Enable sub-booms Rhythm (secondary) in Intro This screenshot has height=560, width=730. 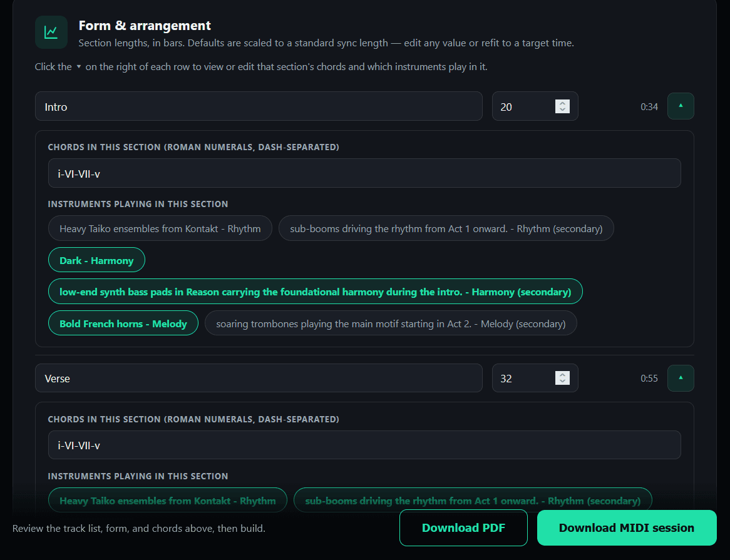click(446, 228)
